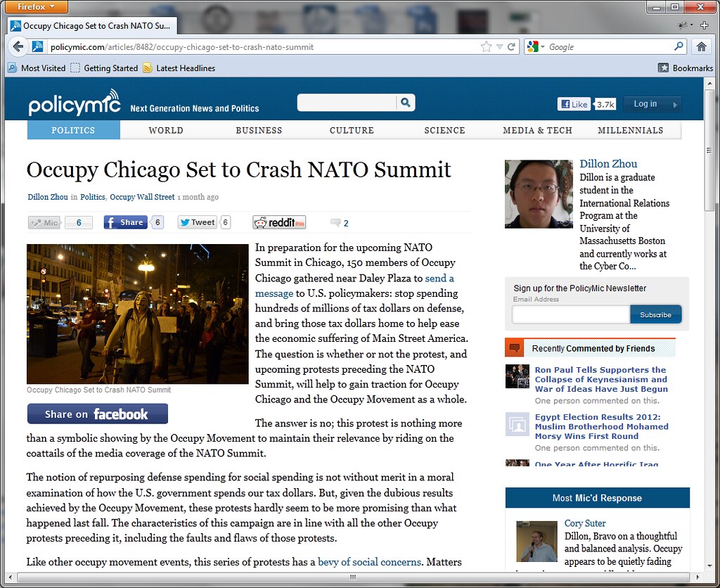
Task: Open Latest Headlines feed bookmark
Action: (x=179, y=68)
